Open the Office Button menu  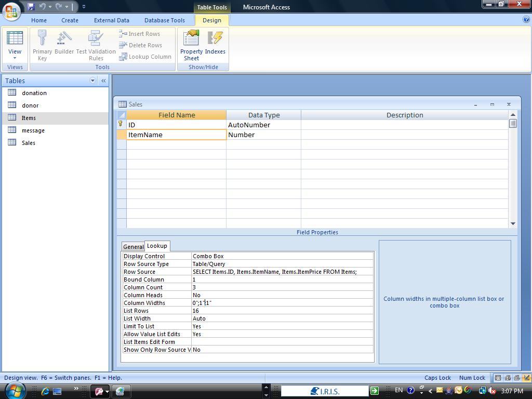coord(11,11)
